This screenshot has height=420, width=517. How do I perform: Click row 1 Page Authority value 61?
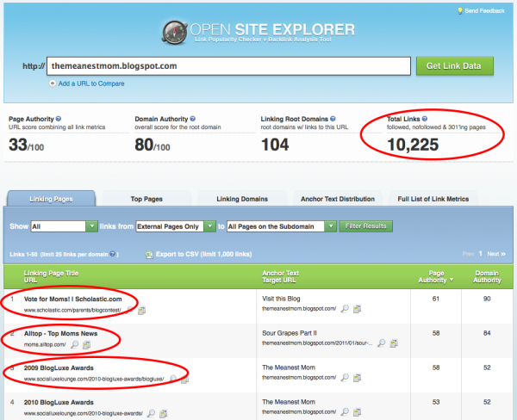click(x=436, y=299)
